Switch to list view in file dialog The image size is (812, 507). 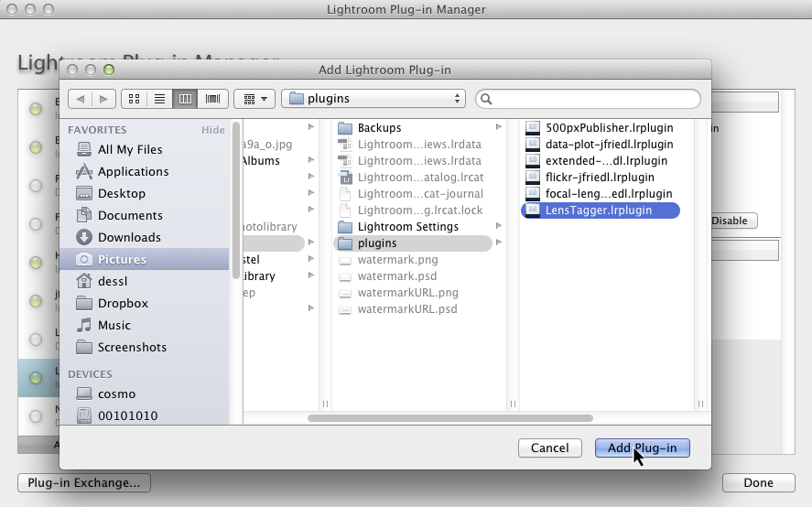point(159,99)
